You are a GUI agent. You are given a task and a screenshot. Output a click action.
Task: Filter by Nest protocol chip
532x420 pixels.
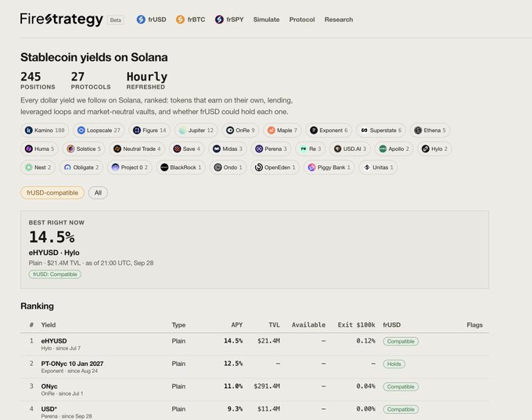[38, 167]
